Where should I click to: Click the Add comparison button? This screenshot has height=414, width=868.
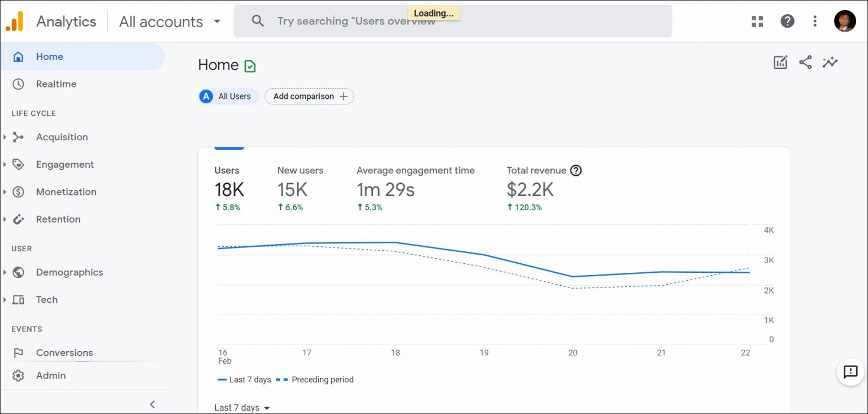click(309, 96)
